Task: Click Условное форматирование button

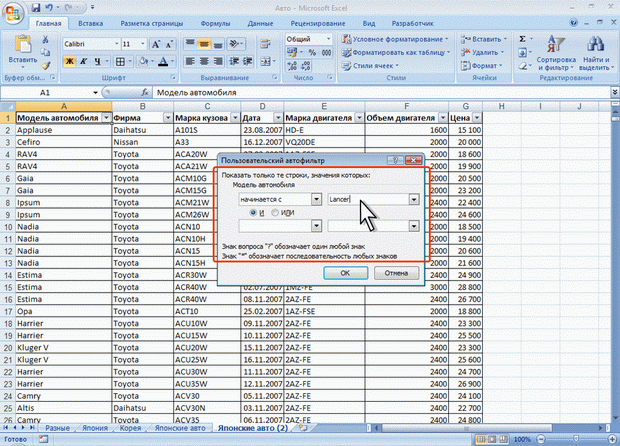Action: (x=395, y=39)
